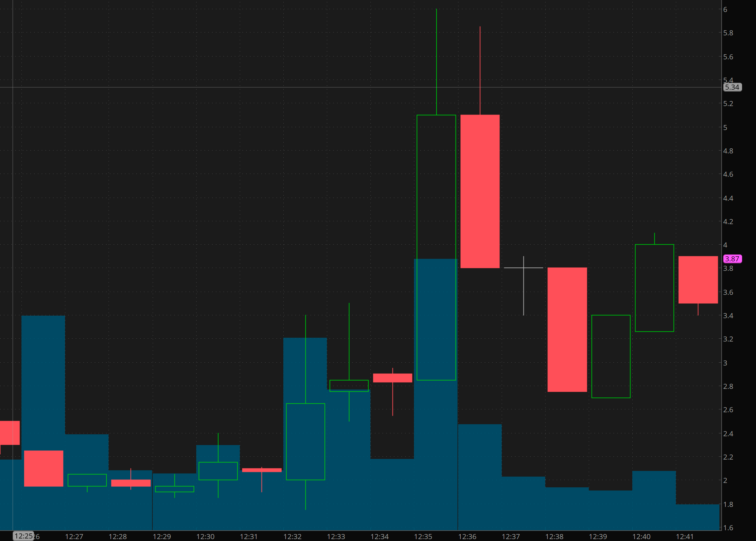Click the 12:38 time axis label
The image size is (756, 541).
coord(554,536)
